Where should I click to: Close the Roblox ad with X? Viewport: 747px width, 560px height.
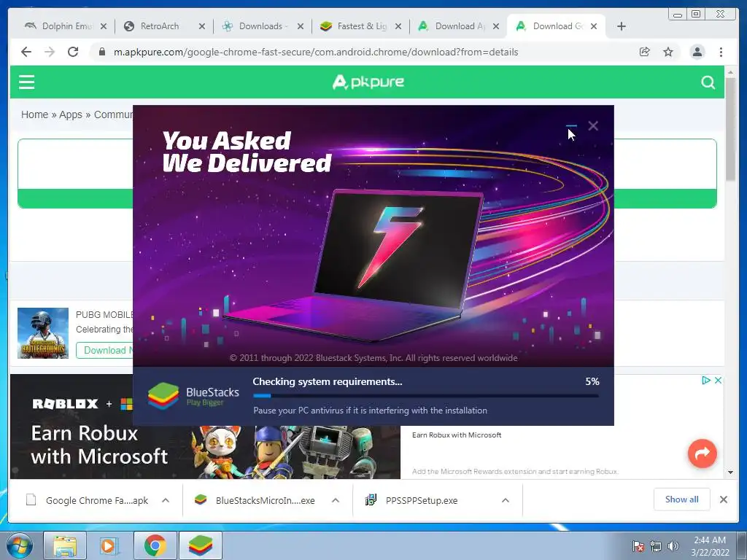coord(718,380)
